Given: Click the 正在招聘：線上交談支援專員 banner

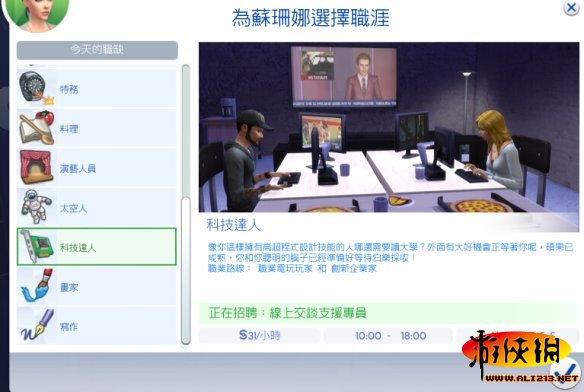Looking at the screenshot, I should [389, 313].
